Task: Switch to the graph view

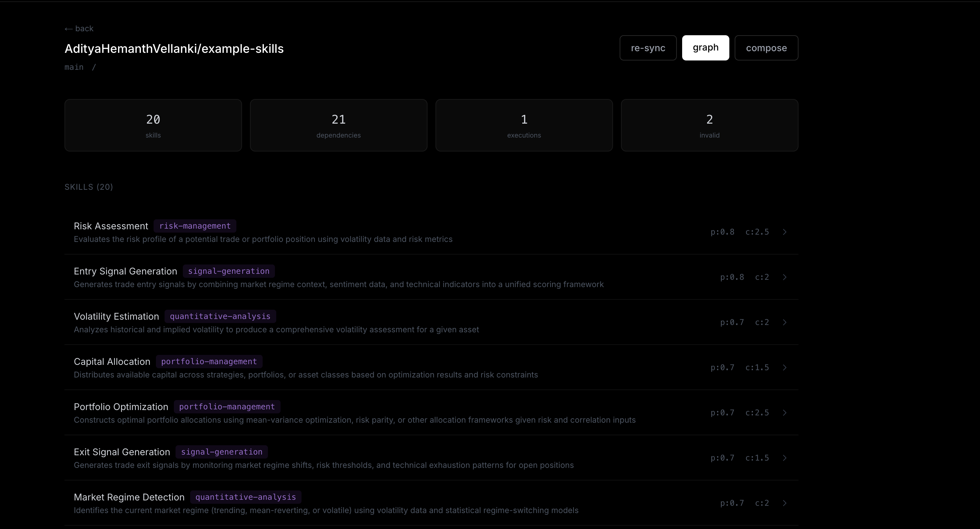Action: (x=705, y=48)
